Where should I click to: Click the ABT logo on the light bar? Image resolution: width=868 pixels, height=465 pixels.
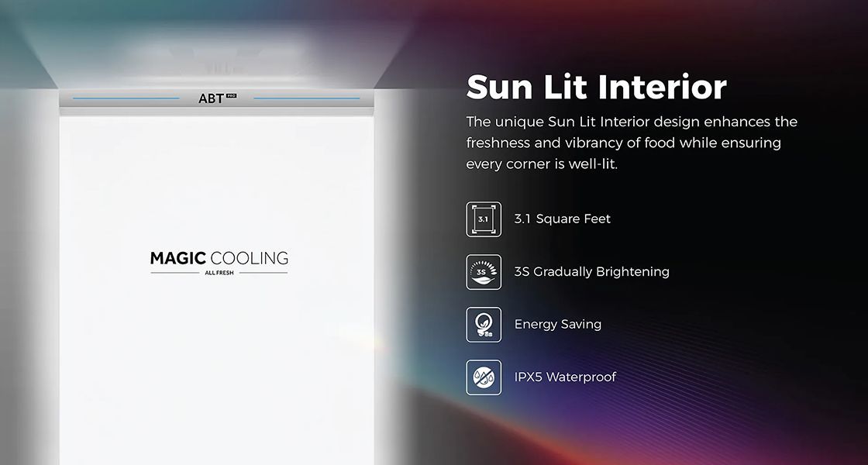click(x=211, y=98)
